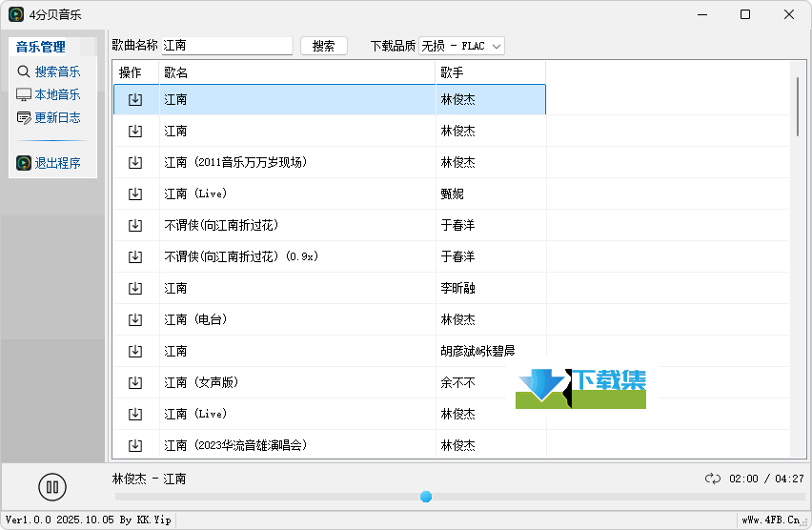Image resolution: width=812 pixels, height=530 pixels.
Task: Download 江南 (2023华流音雄演唱会) track
Action: tap(135, 445)
